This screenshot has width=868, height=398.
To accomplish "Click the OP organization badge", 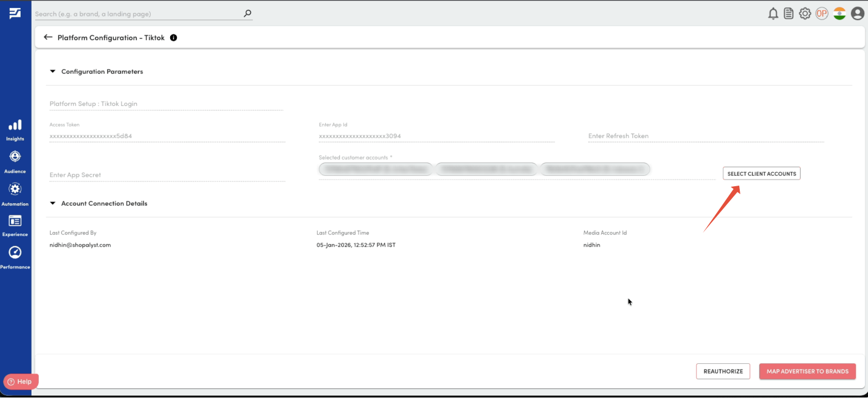I will pos(822,13).
